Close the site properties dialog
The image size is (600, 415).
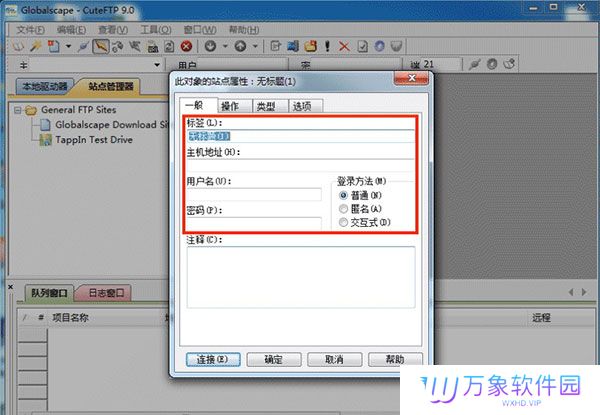[x=411, y=78]
